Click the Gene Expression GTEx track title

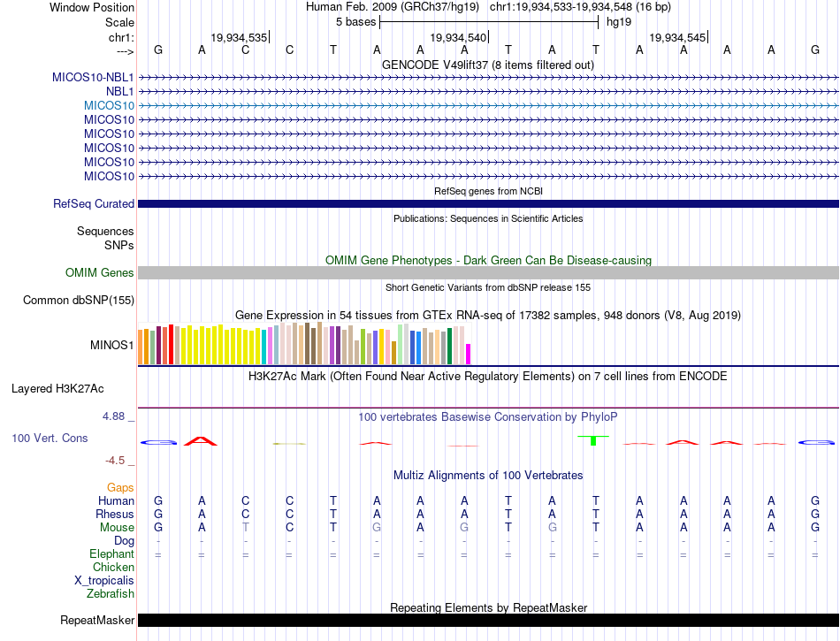pos(487,315)
